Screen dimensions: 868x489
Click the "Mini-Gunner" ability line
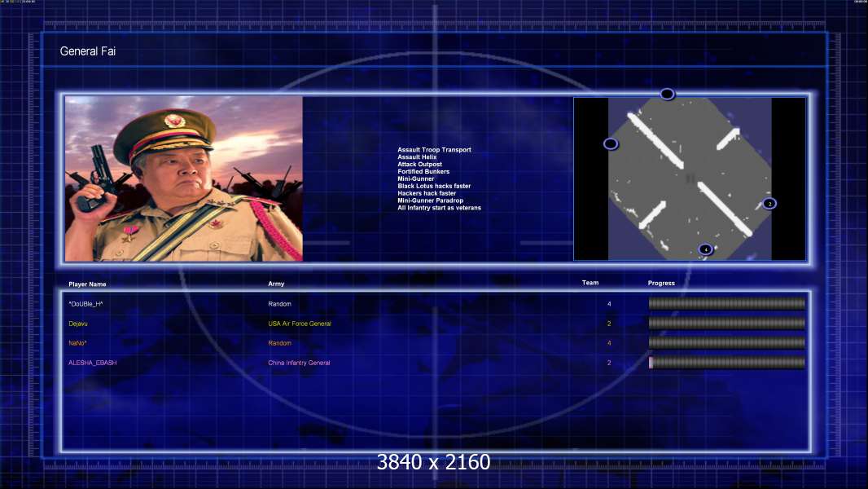[x=416, y=178]
